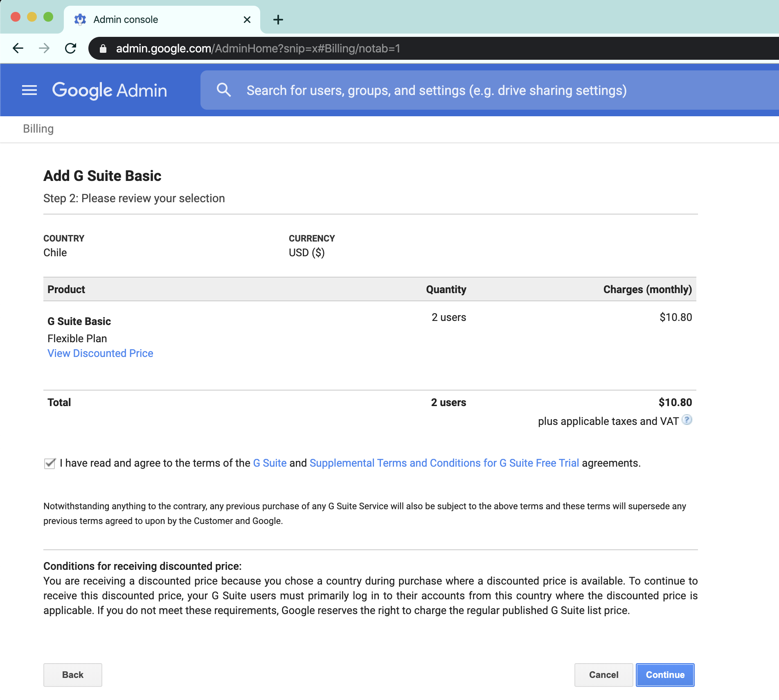Close the Admin console tab
779x700 pixels.
(247, 20)
